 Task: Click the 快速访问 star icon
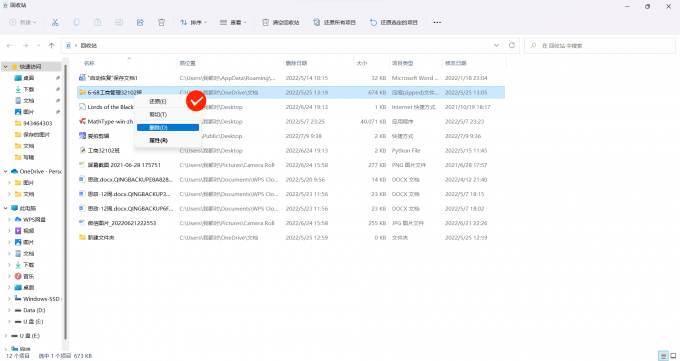pyautogui.click(x=14, y=66)
